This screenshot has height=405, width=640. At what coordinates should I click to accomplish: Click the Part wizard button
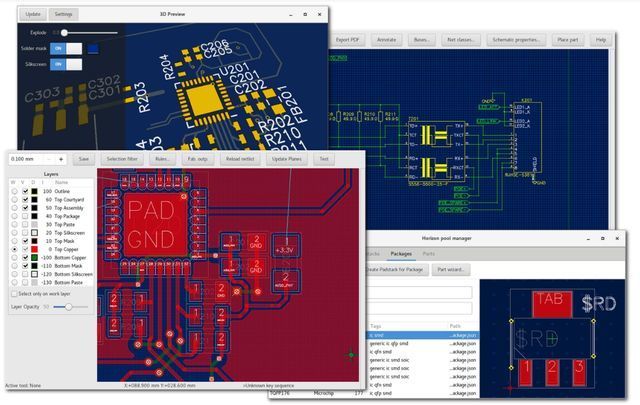(x=451, y=269)
